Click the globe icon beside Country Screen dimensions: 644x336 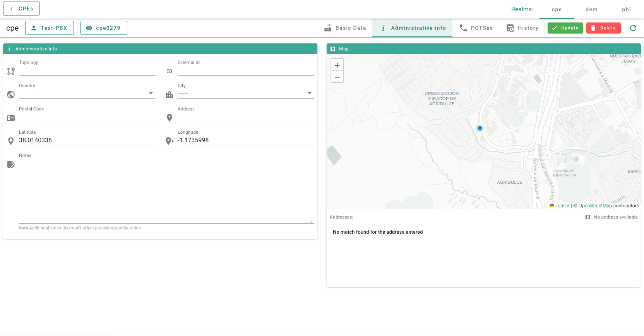[x=11, y=95]
